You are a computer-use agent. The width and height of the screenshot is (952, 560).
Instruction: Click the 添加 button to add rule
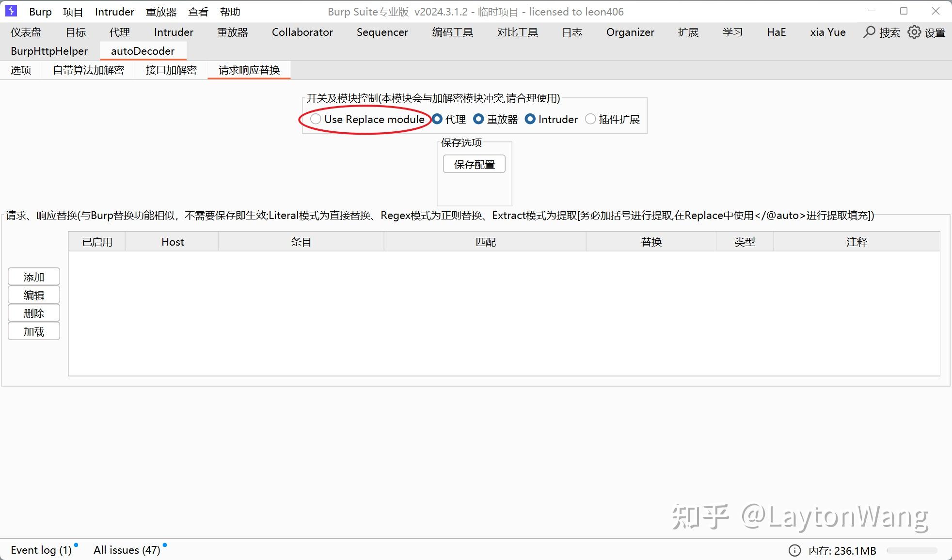tap(33, 276)
